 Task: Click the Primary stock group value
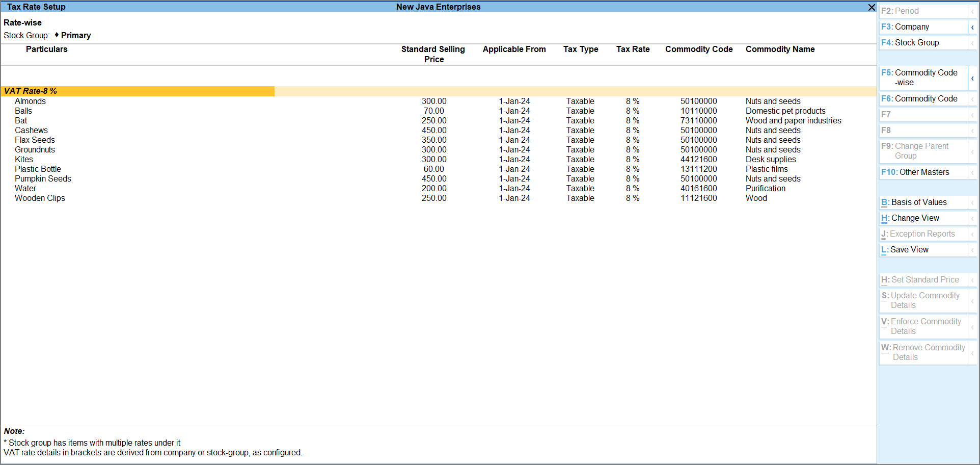click(x=76, y=35)
